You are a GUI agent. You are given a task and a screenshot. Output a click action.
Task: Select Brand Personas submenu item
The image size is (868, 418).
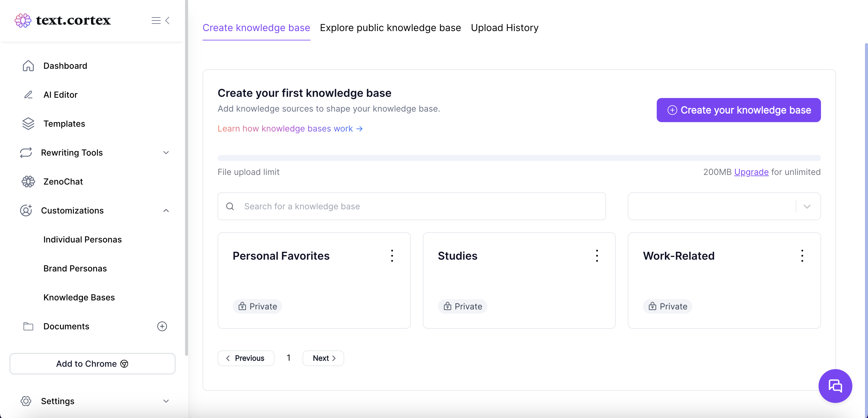point(75,268)
